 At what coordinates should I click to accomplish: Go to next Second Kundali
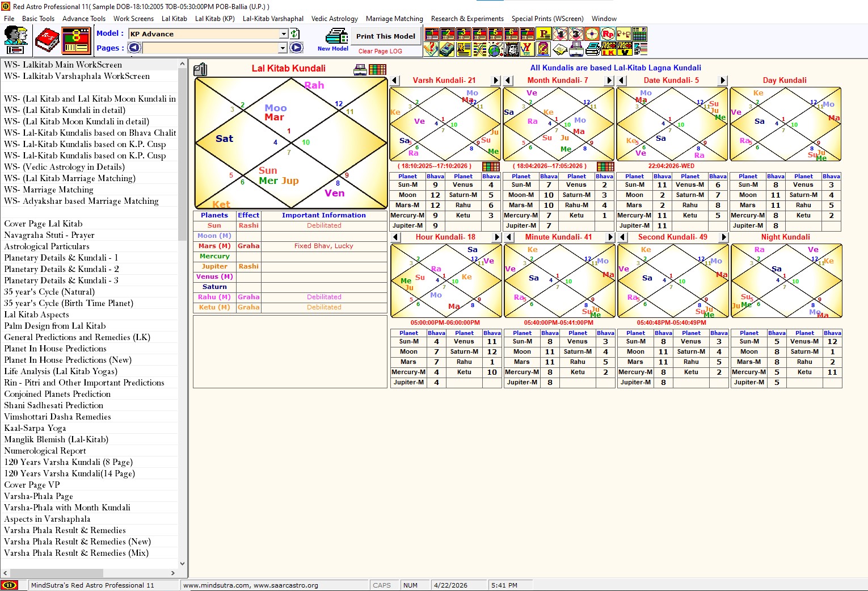[723, 237]
